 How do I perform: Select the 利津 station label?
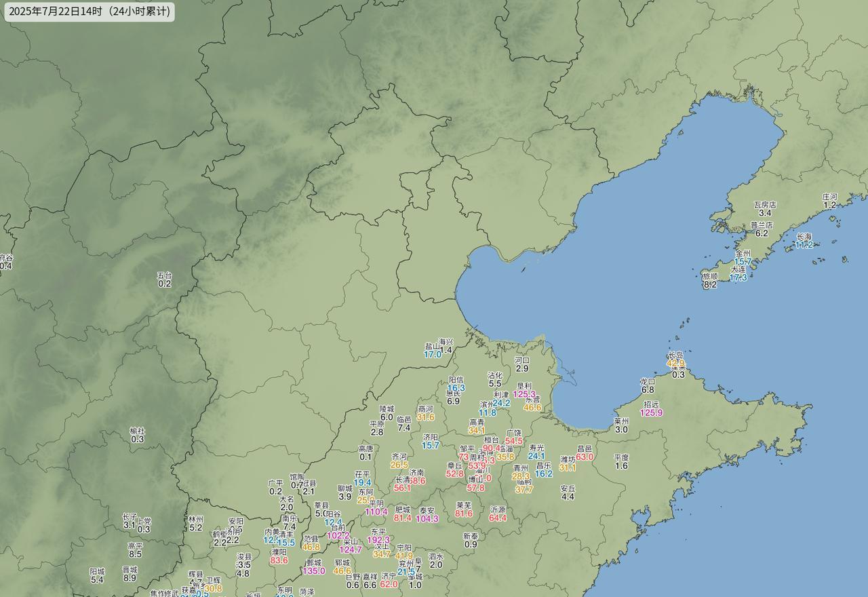point(501,394)
